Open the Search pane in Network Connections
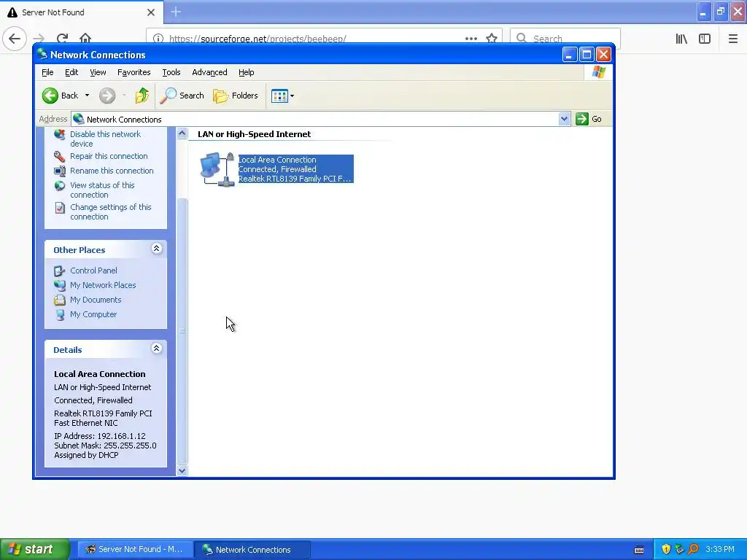Viewport: 747px width, 560px height. coord(182,96)
